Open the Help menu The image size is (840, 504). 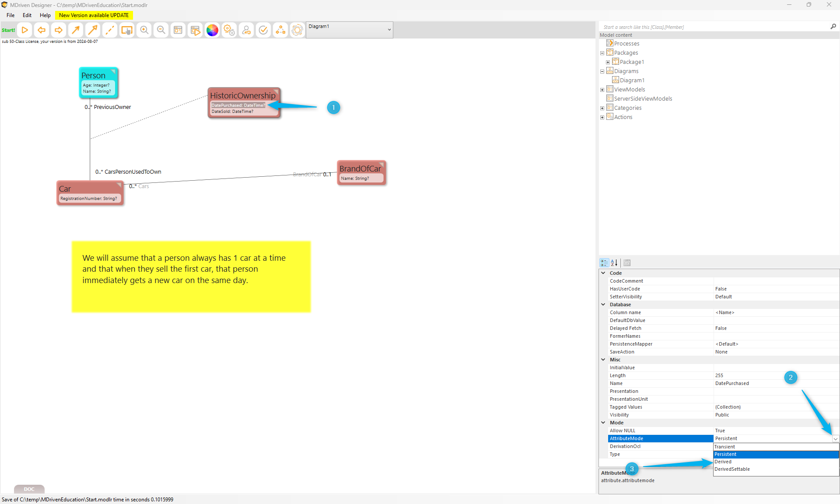click(45, 15)
